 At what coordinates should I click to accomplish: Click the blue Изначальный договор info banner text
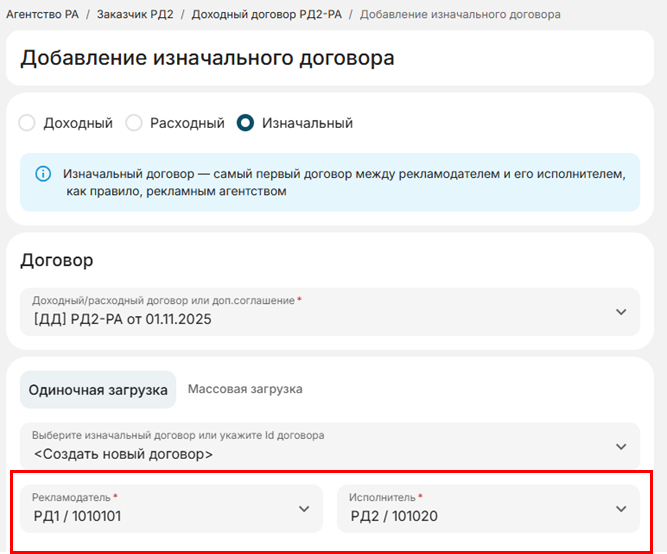click(x=340, y=182)
